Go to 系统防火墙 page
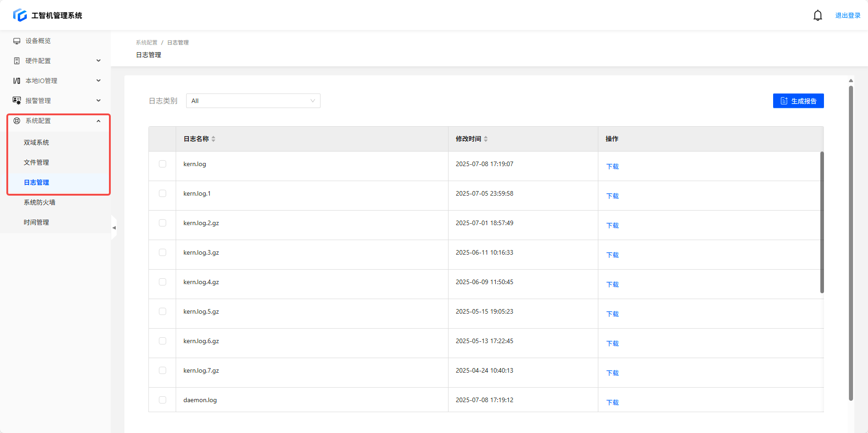The height and width of the screenshot is (433, 868). (x=39, y=202)
